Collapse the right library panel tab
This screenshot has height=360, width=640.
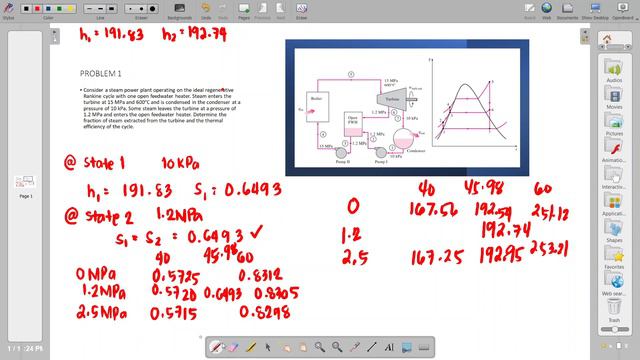tap(584, 36)
